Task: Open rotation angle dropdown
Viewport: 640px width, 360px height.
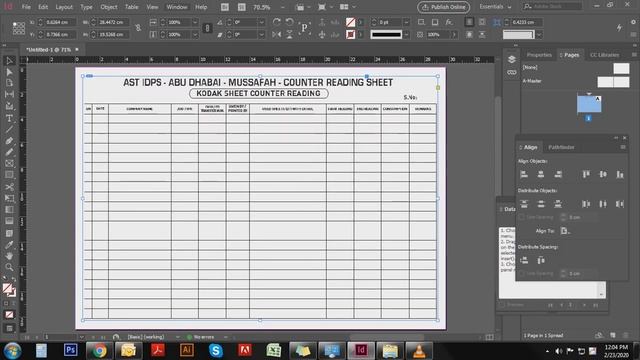Action: click(262, 22)
